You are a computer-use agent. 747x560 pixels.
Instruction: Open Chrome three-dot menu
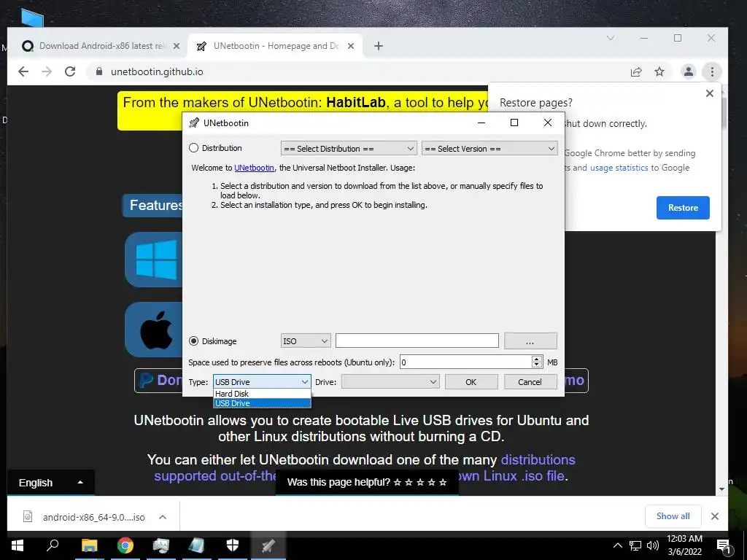tap(712, 72)
